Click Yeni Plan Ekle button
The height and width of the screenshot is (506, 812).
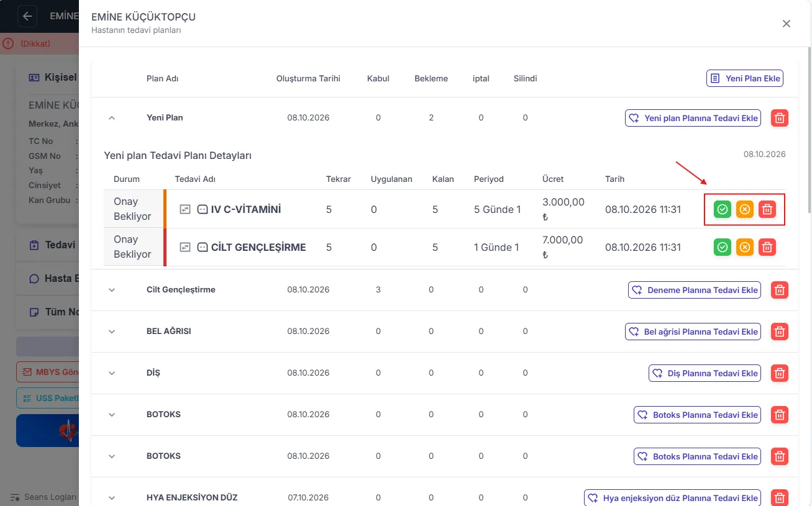pyautogui.click(x=745, y=78)
